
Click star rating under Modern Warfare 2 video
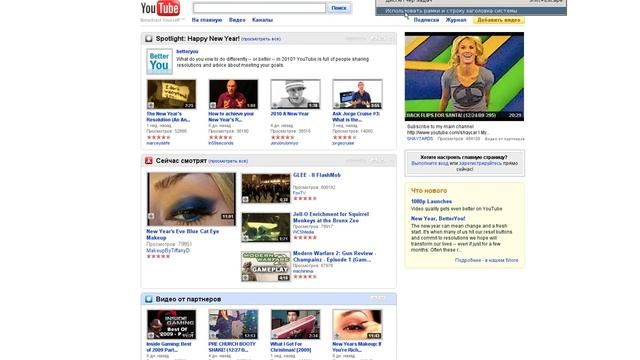[304, 277]
